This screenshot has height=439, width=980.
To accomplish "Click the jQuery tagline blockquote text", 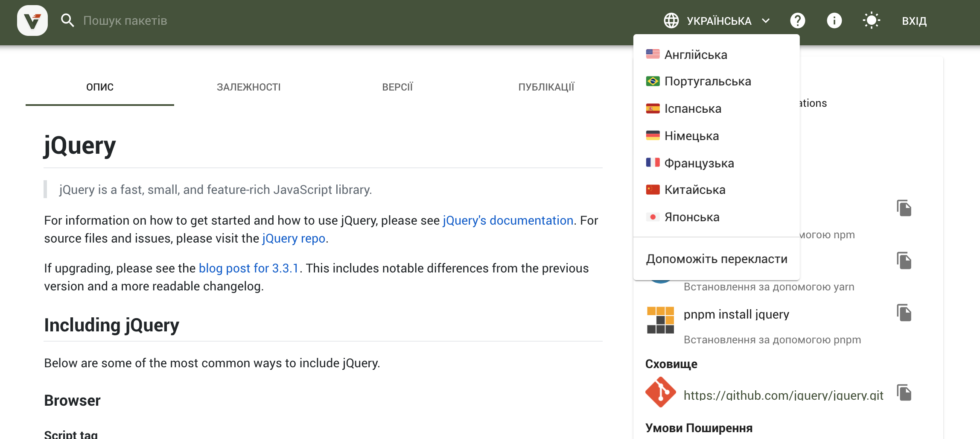I will [x=216, y=190].
